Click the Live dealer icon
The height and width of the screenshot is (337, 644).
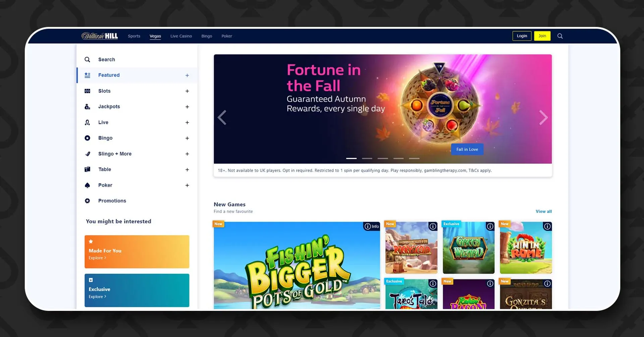coord(87,122)
